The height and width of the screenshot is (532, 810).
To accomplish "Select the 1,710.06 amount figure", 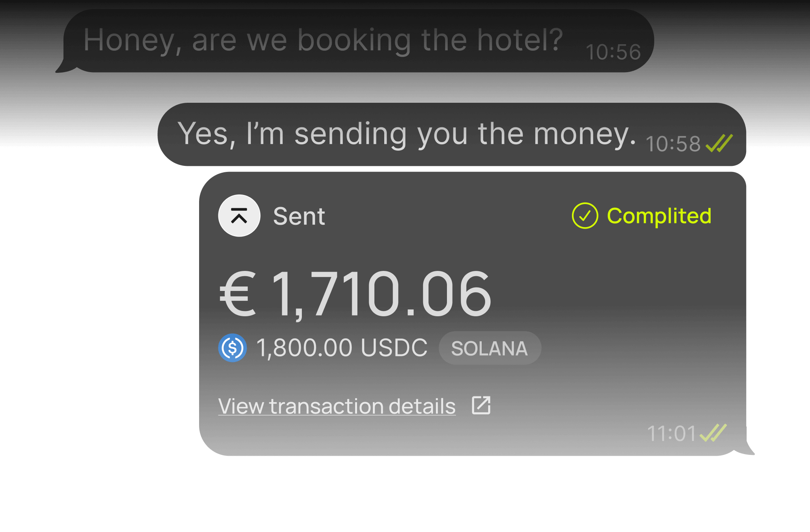I will click(381, 294).
